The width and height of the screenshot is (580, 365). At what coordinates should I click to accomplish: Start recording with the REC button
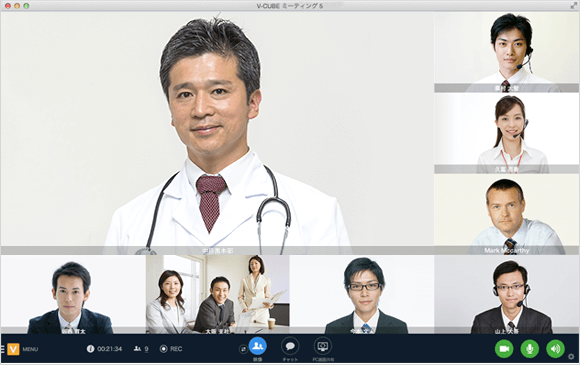tap(171, 349)
